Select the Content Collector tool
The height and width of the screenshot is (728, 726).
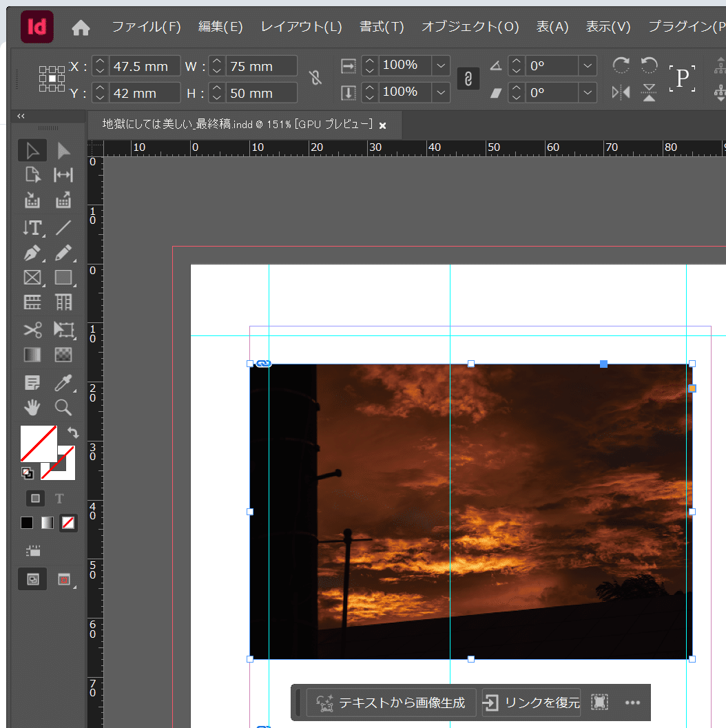32,200
